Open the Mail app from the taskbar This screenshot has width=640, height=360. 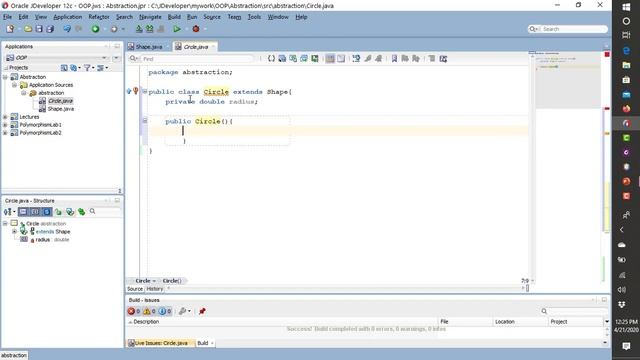tap(626, 94)
